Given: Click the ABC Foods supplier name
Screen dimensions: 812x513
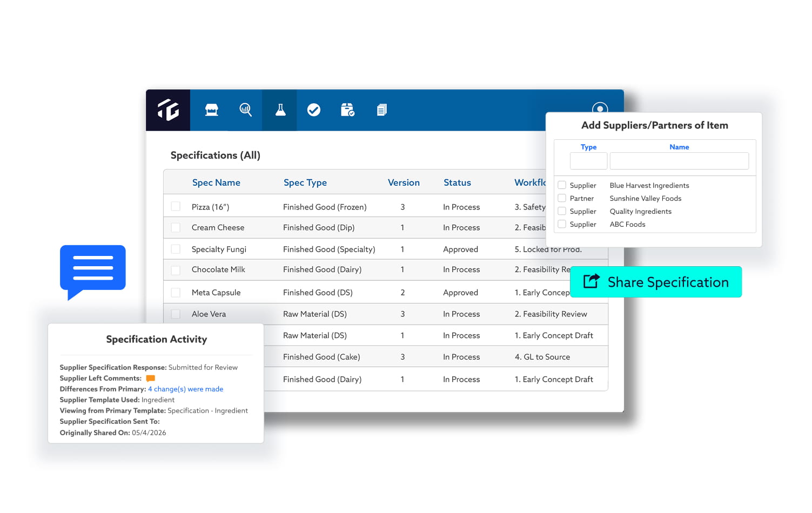Looking at the screenshot, I should (628, 224).
